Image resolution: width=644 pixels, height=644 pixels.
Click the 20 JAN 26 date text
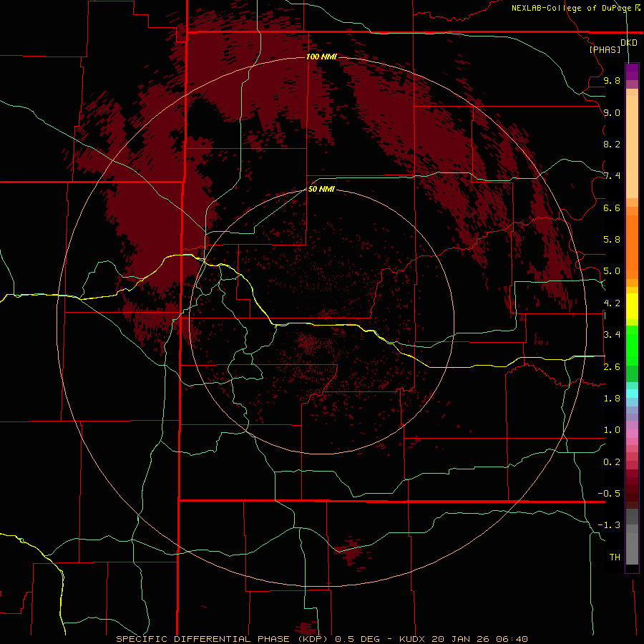459,639
